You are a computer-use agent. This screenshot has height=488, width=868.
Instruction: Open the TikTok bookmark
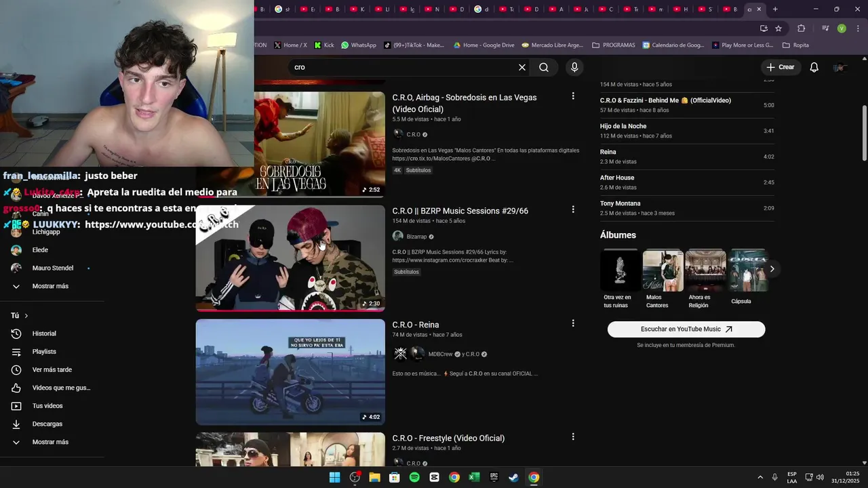[414, 45]
